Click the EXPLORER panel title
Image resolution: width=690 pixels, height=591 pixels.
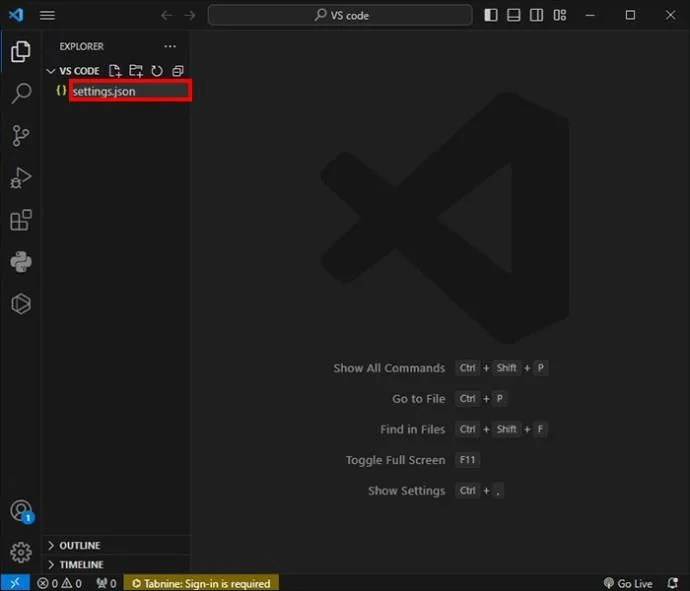[81, 46]
